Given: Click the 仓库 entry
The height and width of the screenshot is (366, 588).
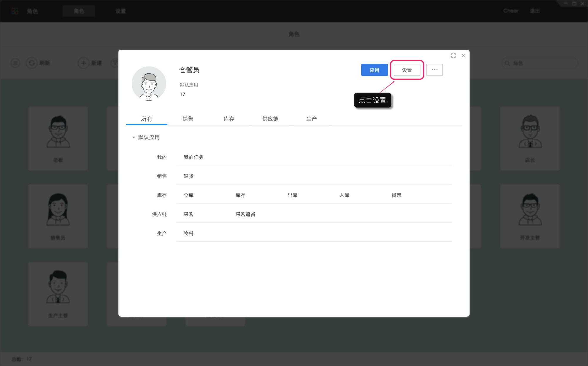Looking at the screenshot, I should (188, 195).
